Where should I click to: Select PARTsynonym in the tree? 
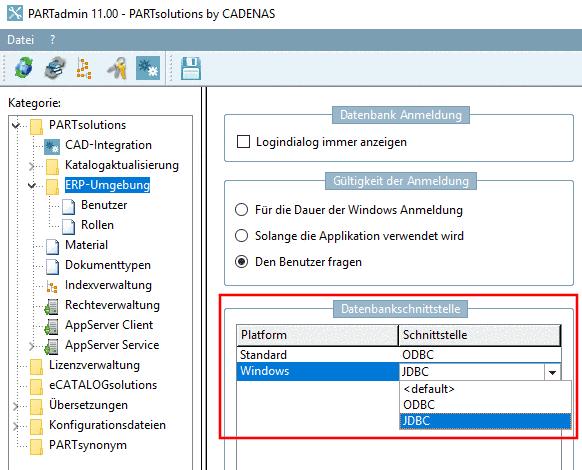point(88,445)
